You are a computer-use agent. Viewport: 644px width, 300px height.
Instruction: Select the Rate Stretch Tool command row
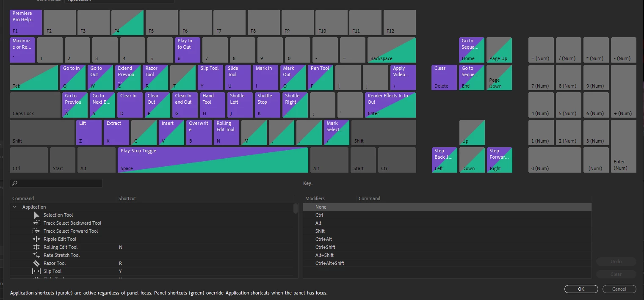[151, 255]
